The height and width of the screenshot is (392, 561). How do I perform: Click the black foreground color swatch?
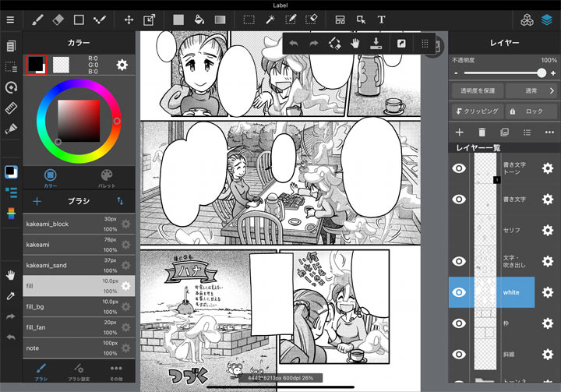(36, 65)
